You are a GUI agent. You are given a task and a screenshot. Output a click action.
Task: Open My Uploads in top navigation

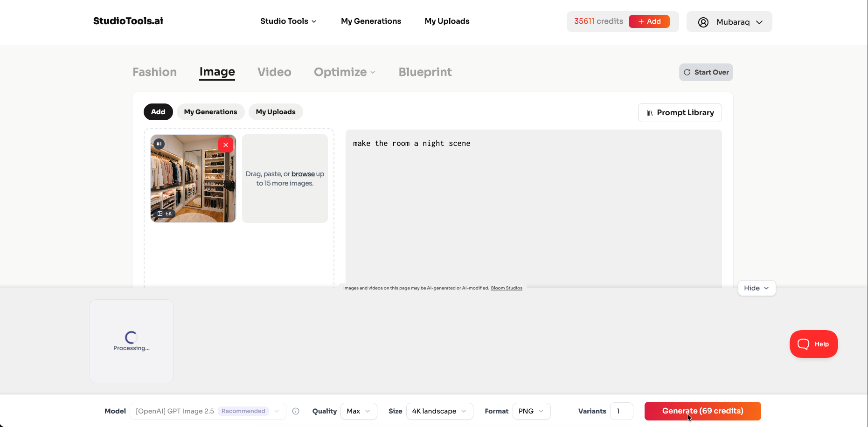(x=447, y=21)
